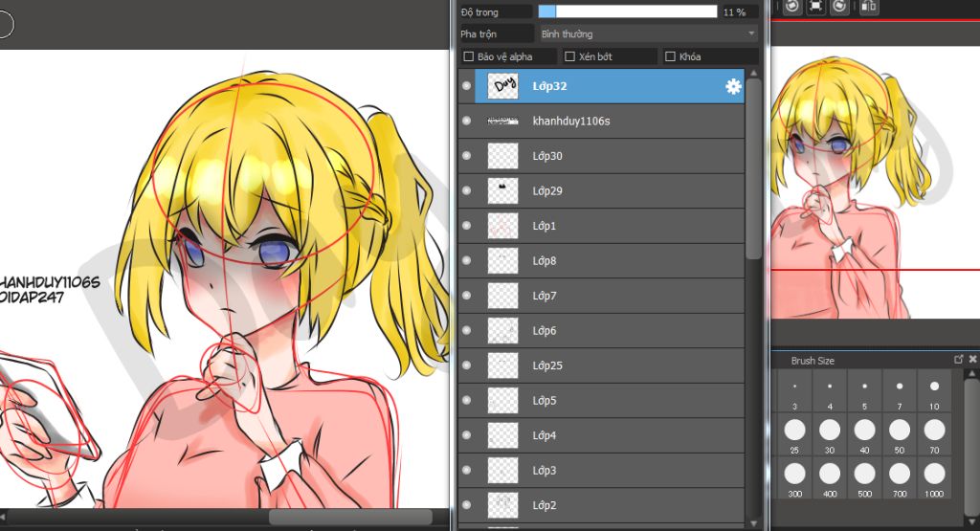
Task: Select brush size 400 preset
Action: click(830, 478)
